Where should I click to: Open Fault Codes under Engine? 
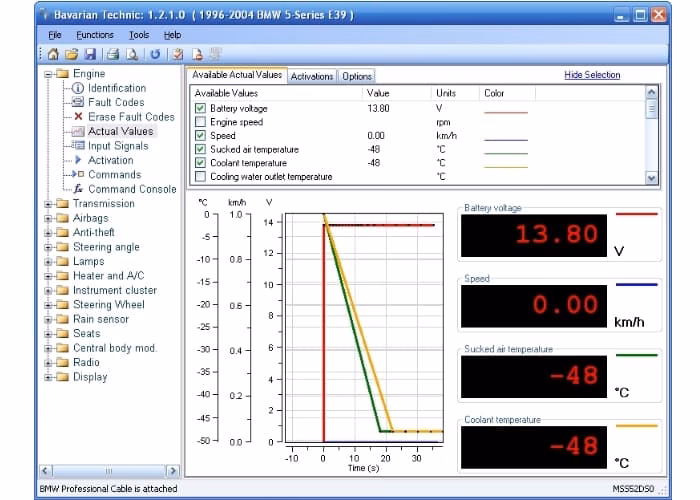point(116,102)
